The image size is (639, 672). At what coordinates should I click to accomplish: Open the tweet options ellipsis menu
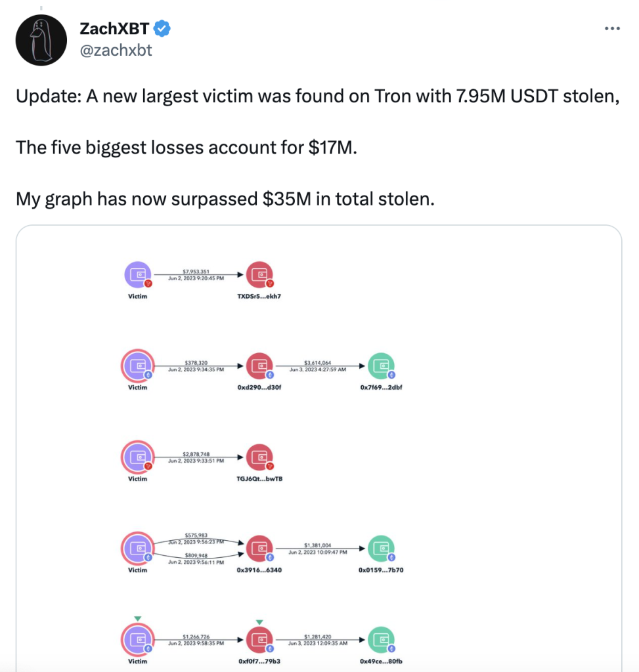[x=611, y=28]
